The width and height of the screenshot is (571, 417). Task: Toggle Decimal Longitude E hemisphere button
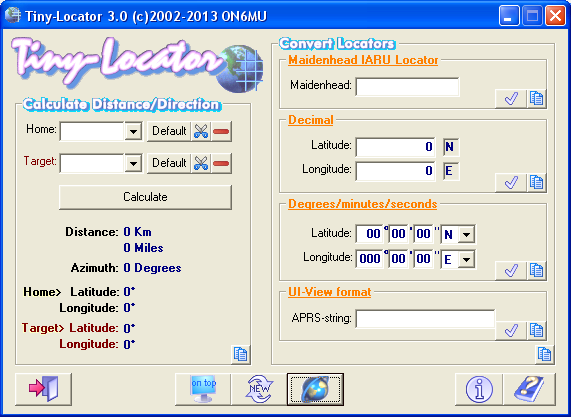pos(450,171)
